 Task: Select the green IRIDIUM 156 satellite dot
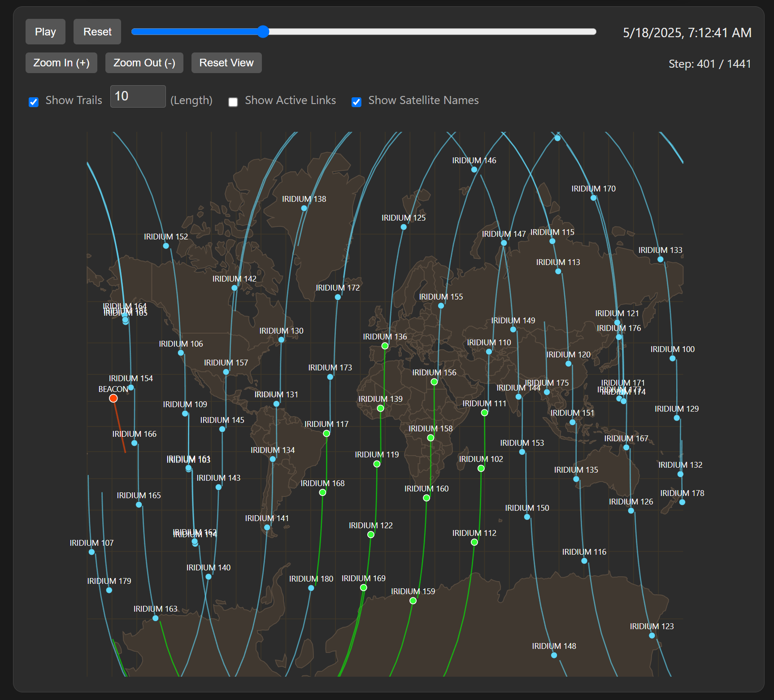pyautogui.click(x=434, y=382)
